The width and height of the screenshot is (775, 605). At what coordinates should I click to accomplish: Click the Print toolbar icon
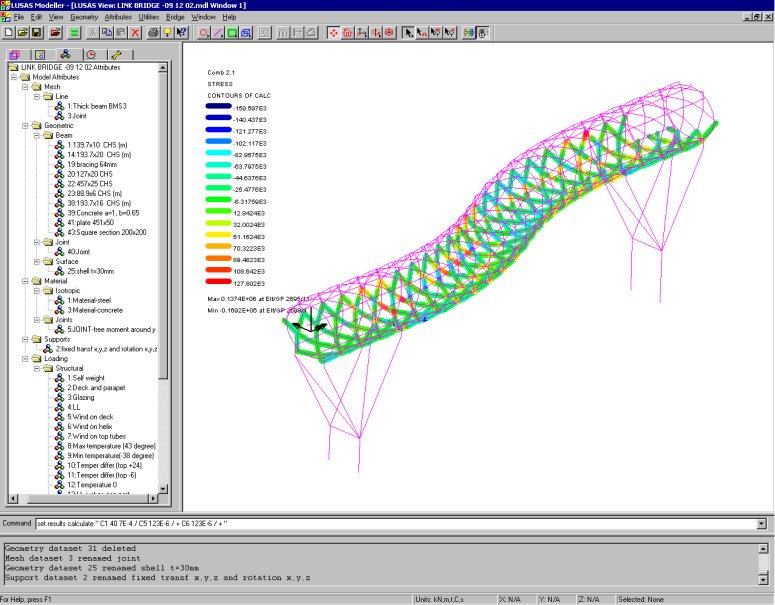point(153,33)
